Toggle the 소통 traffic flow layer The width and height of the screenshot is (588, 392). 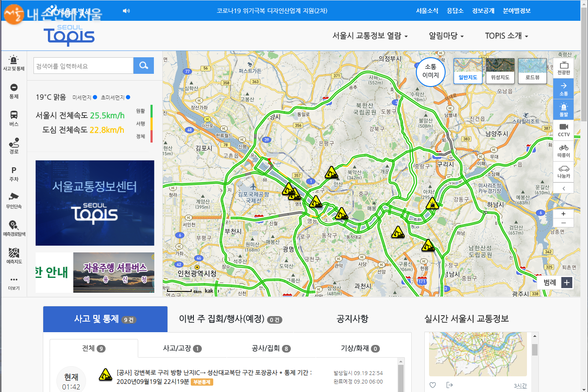563,89
